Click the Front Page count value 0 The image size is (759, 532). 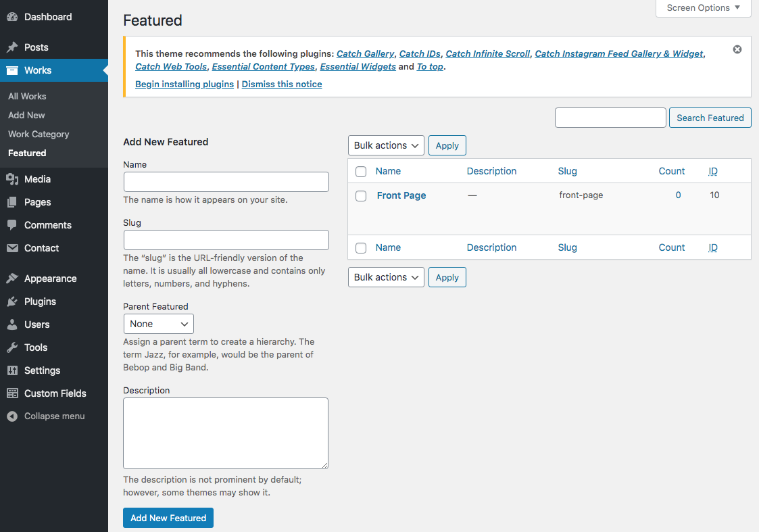pyautogui.click(x=678, y=195)
